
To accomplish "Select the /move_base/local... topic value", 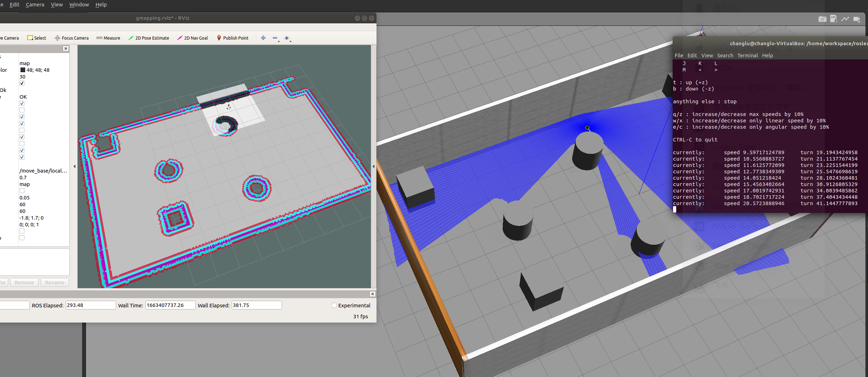I will 43,171.
